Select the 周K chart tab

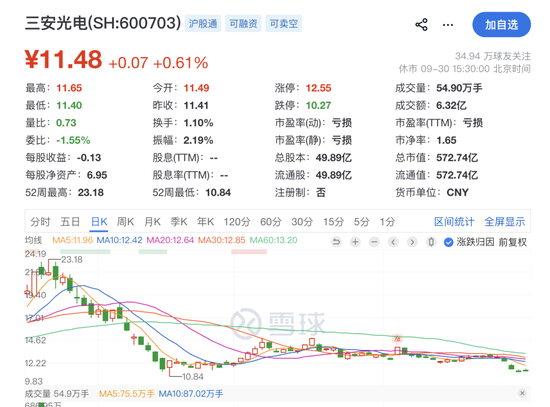click(x=126, y=222)
